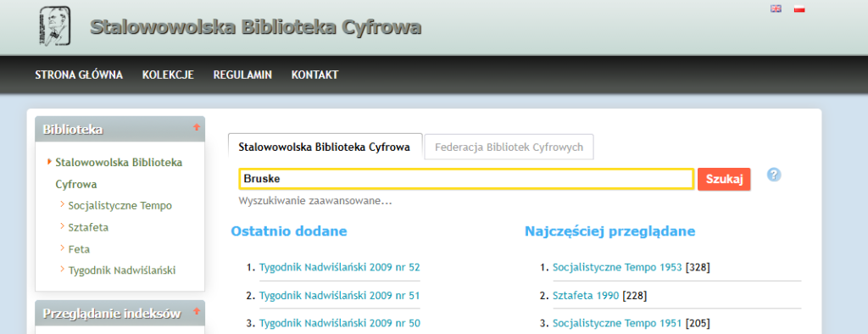Open REGULAMIN in the navigation bar
The image size is (868, 334).
242,75
